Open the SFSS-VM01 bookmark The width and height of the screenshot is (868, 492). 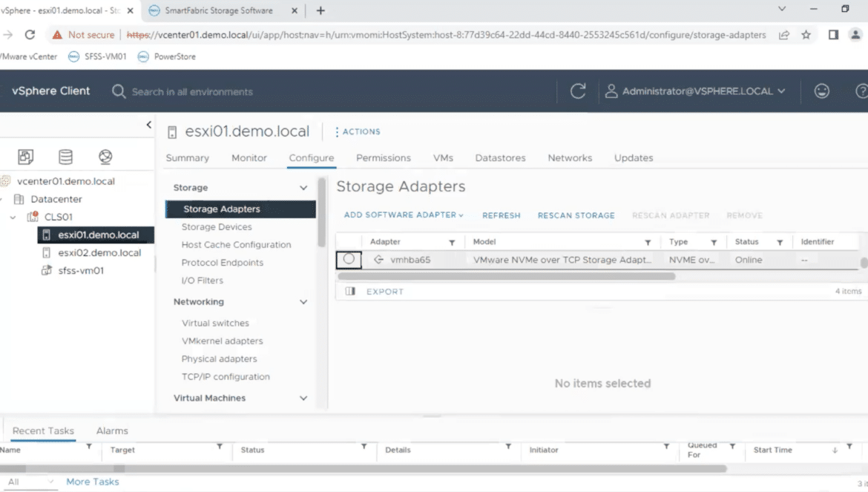pos(97,56)
